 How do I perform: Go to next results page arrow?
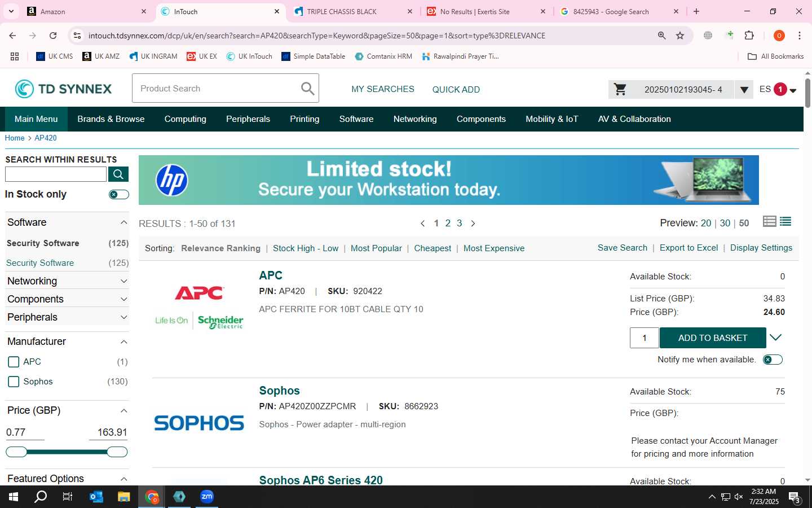pos(473,224)
